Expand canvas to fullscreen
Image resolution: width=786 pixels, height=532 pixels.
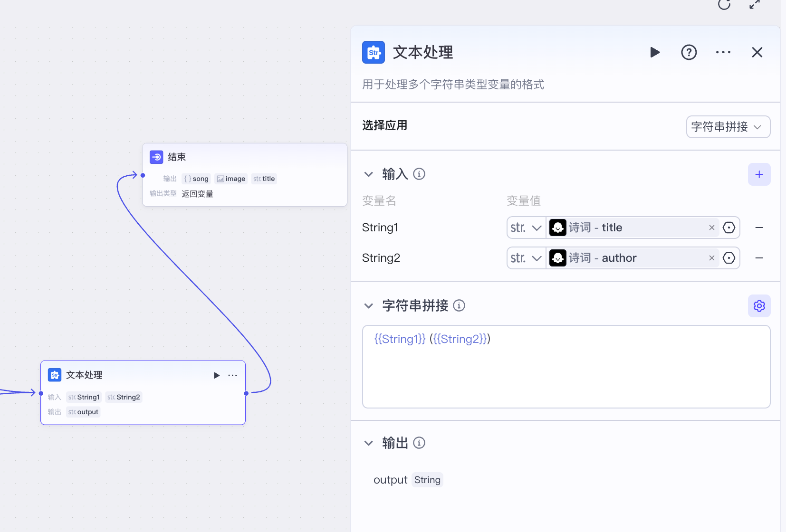(x=755, y=5)
